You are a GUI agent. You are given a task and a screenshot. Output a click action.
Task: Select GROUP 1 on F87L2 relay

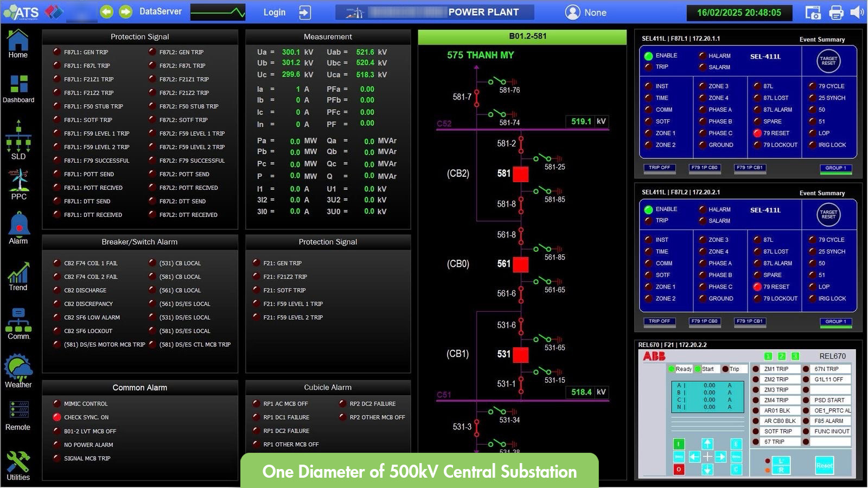point(835,322)
